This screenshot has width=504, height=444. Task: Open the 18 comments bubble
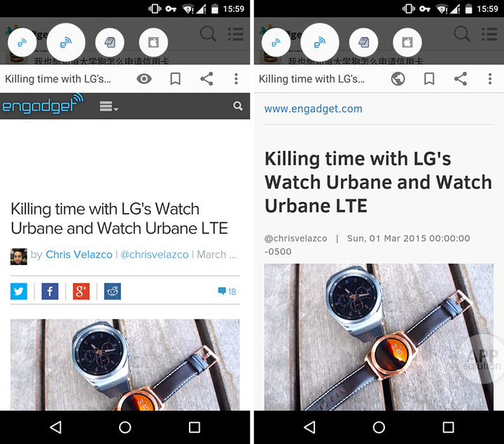pos(227,292)
